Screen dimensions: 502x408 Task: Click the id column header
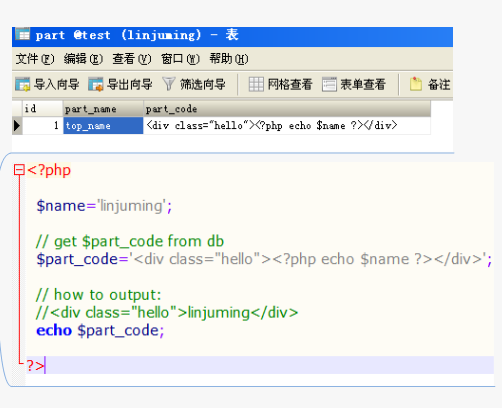pyautogui.click(x=43, y=109)
